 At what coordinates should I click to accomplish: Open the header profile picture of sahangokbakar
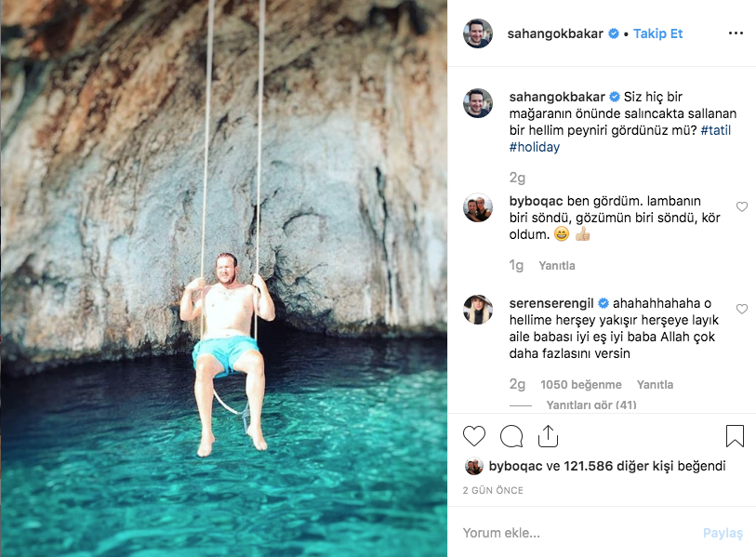tap(478, 33)
